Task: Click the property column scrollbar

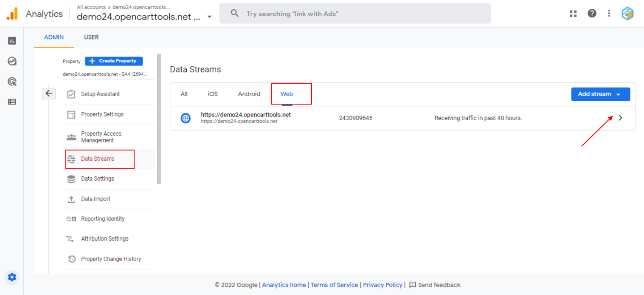Action: (159, 119)
